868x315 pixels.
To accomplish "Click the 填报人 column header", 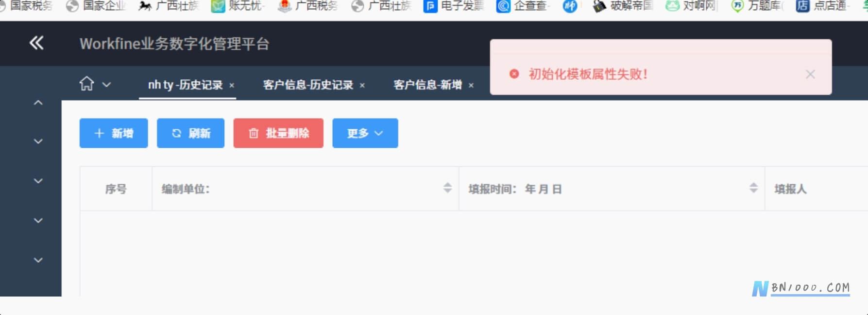I will (x=790, y=189).
